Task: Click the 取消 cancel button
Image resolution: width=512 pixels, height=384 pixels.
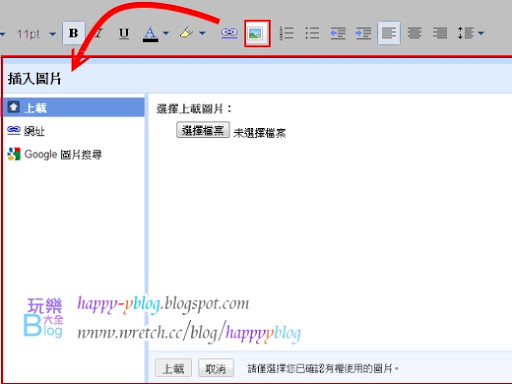Action: point(216,368)
